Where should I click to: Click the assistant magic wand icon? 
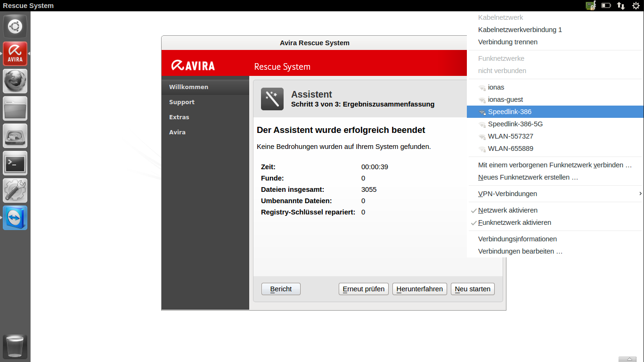pos(272,99)
